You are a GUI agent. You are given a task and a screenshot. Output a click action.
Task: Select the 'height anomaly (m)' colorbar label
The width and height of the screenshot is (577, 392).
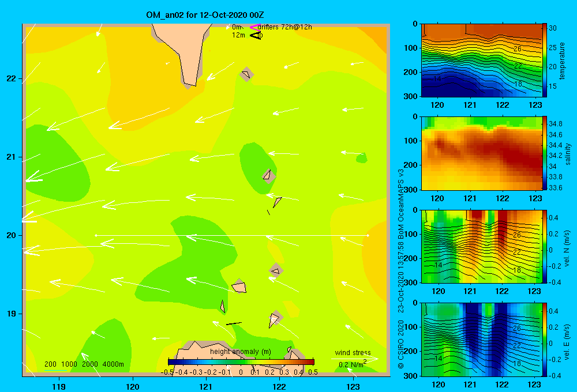[241, 352]
